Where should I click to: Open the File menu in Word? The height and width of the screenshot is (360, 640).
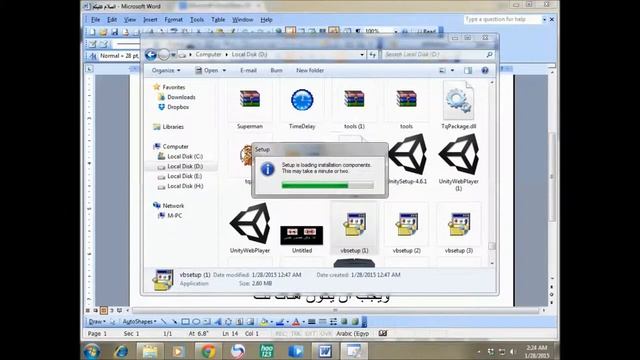pos(96,20)
